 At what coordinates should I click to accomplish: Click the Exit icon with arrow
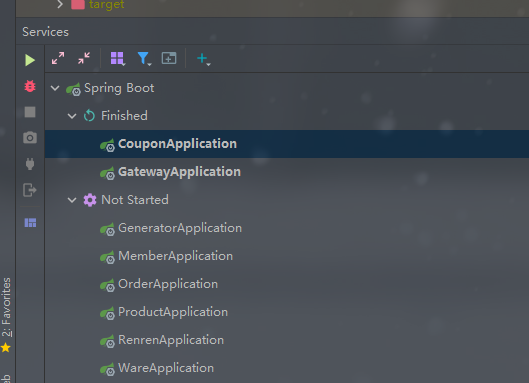30,190
